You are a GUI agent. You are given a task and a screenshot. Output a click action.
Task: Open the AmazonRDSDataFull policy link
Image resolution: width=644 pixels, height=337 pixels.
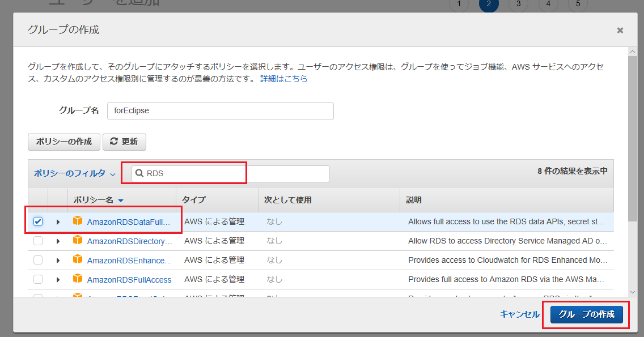click(x=129, y=222)
